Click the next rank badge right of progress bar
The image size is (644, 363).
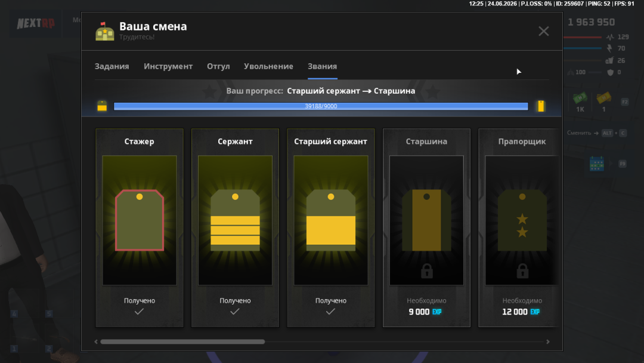(541, 106)
